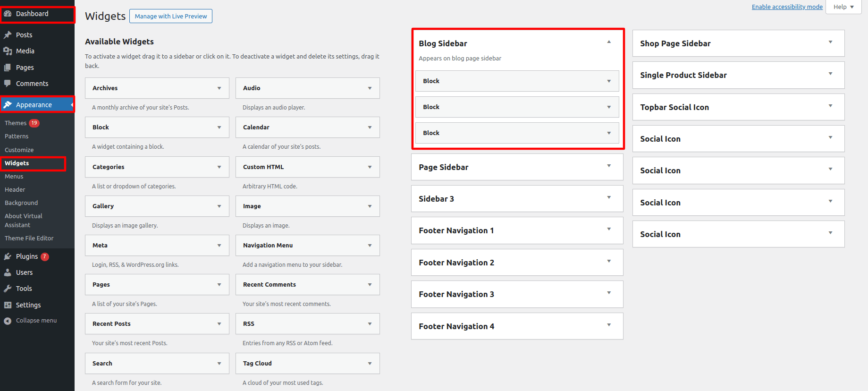Go to Theme File Editor submenu
The image size is (868, 391).
[29, 238]
